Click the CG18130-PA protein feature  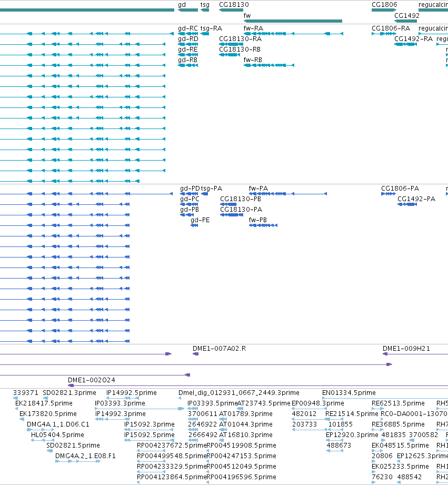tap(232, 215)
